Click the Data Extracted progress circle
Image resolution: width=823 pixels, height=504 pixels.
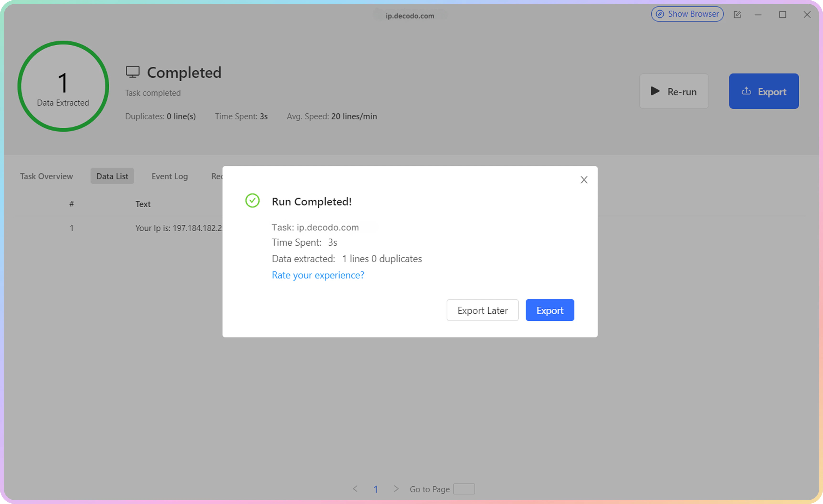63,86
